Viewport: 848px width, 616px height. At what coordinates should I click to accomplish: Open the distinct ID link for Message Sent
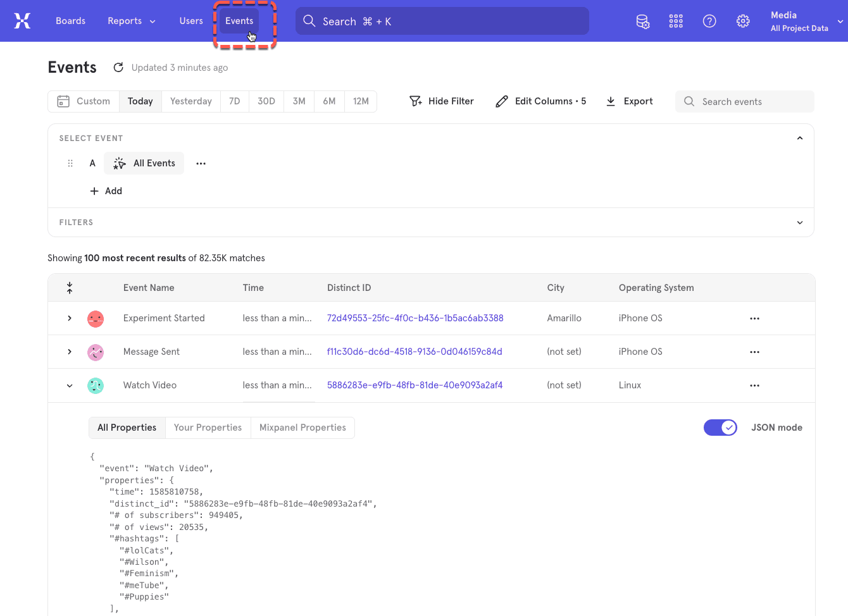tap(415, 352)
